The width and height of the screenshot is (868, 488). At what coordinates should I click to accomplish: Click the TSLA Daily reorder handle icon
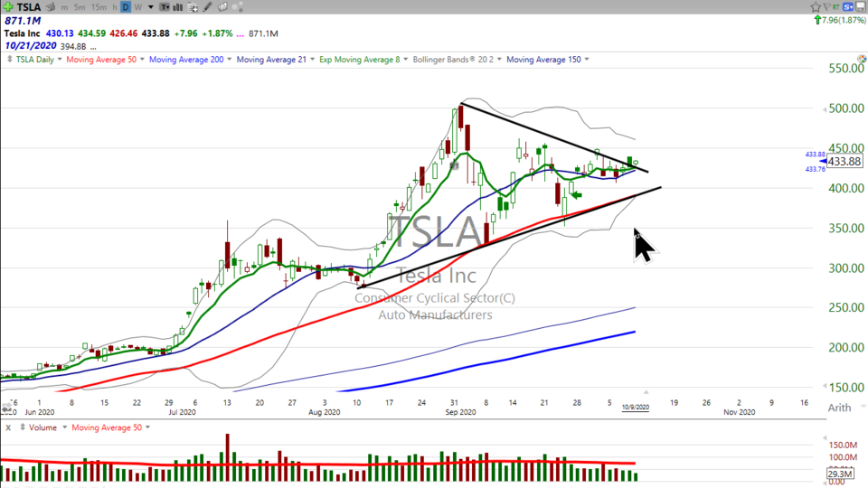coord(9,60)
